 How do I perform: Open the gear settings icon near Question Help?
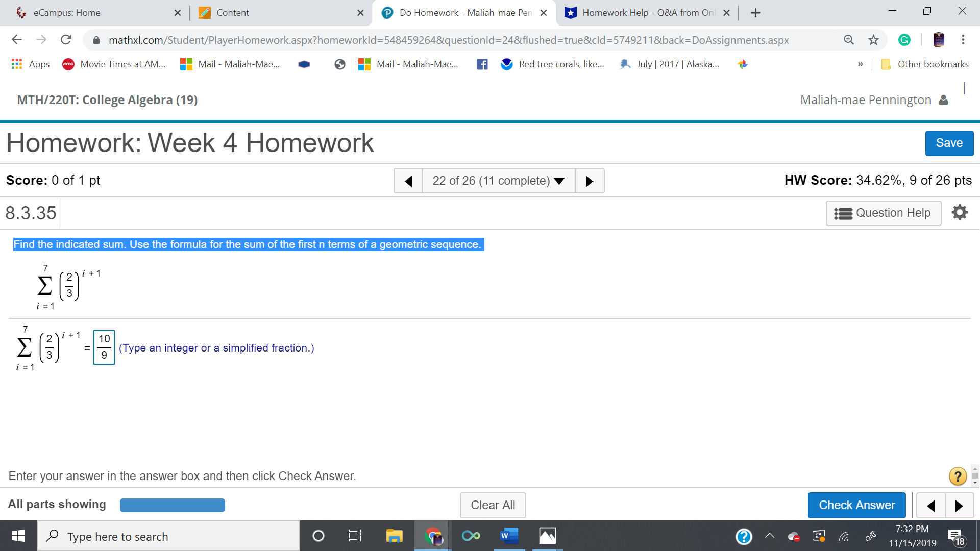(x=960, y=212)
